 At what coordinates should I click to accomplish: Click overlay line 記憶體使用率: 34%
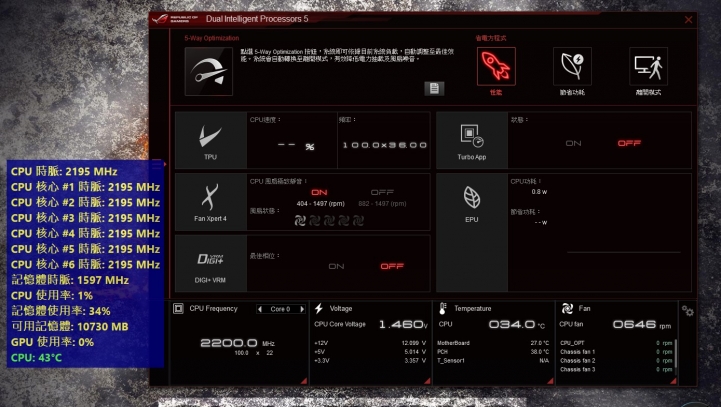click(61, 311)
